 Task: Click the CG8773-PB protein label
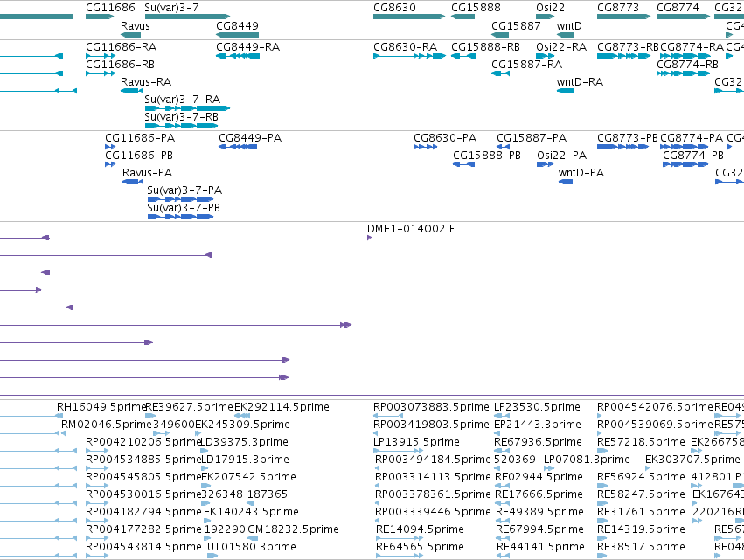point(628,138)
